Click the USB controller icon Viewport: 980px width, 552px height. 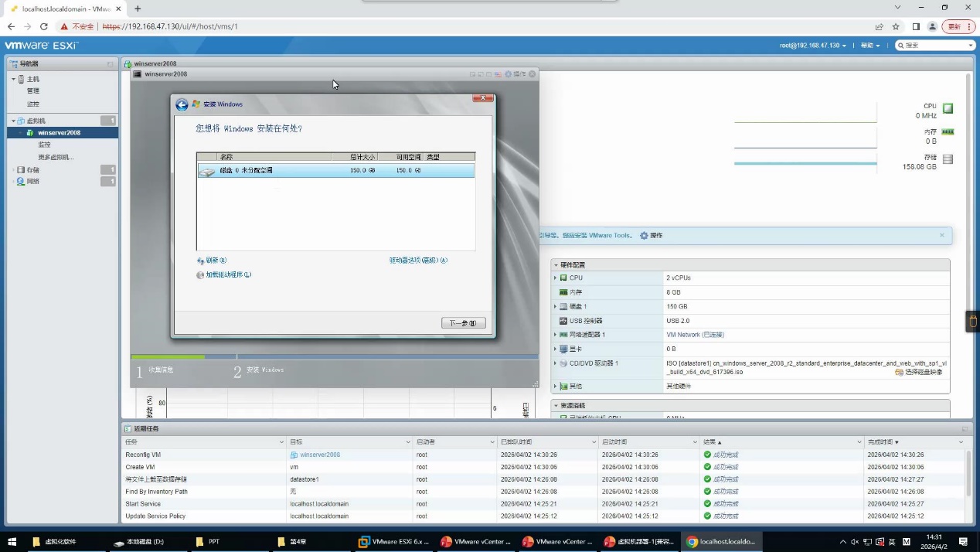pos(563,320)
